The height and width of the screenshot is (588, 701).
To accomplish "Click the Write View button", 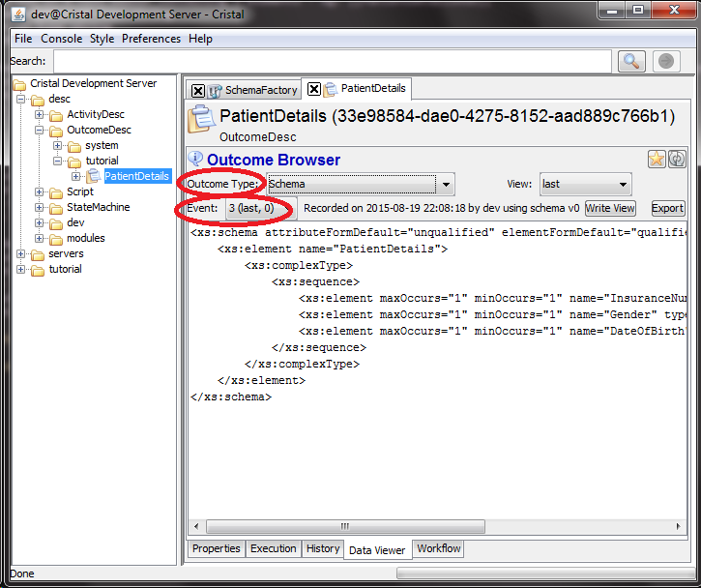I will coord(610,208).
